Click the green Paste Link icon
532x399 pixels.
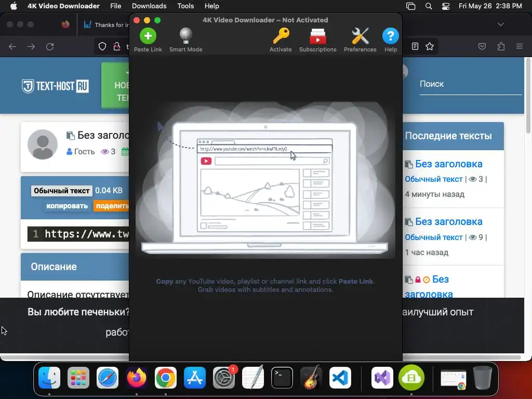[148, 36]
